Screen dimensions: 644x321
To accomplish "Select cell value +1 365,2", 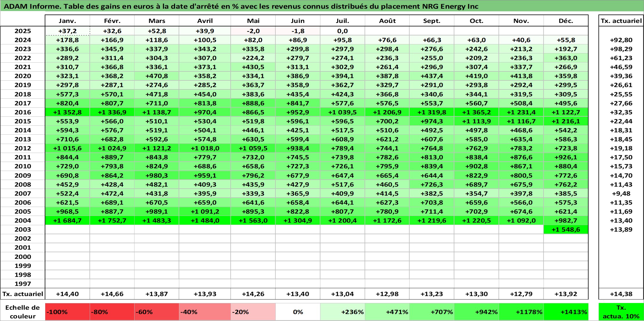I will pos(476,112).
